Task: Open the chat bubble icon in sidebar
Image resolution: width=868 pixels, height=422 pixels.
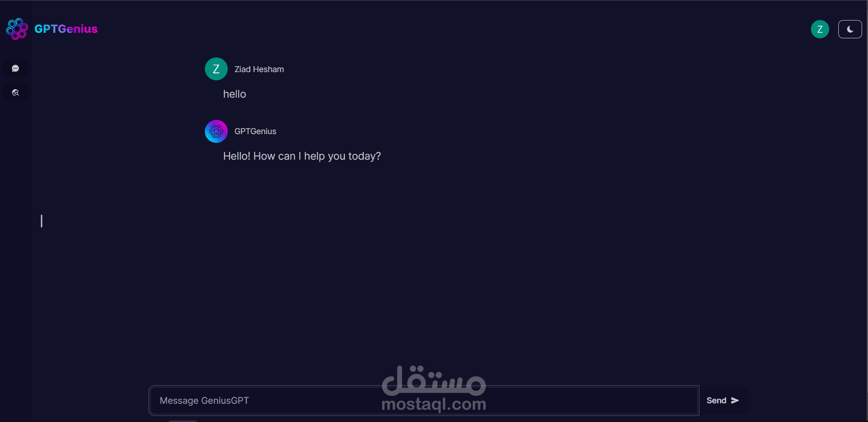Action: pyautogui.click(x=16, y=68)
